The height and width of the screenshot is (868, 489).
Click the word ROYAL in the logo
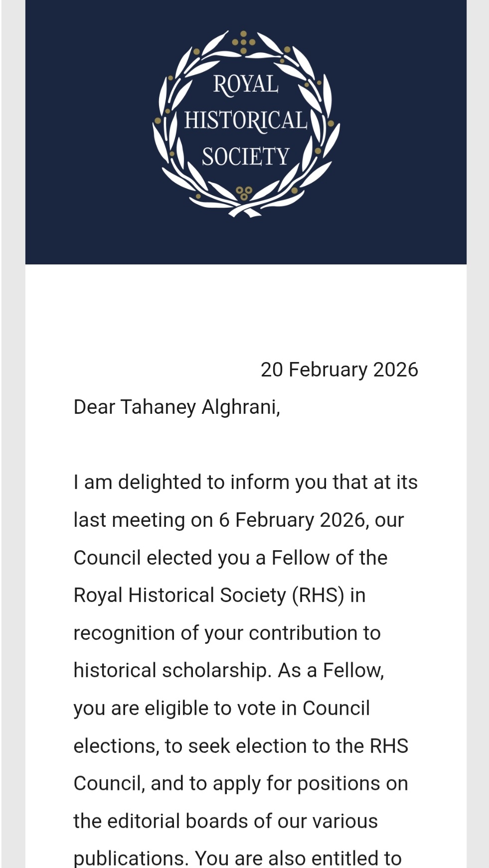pos(246,84)
